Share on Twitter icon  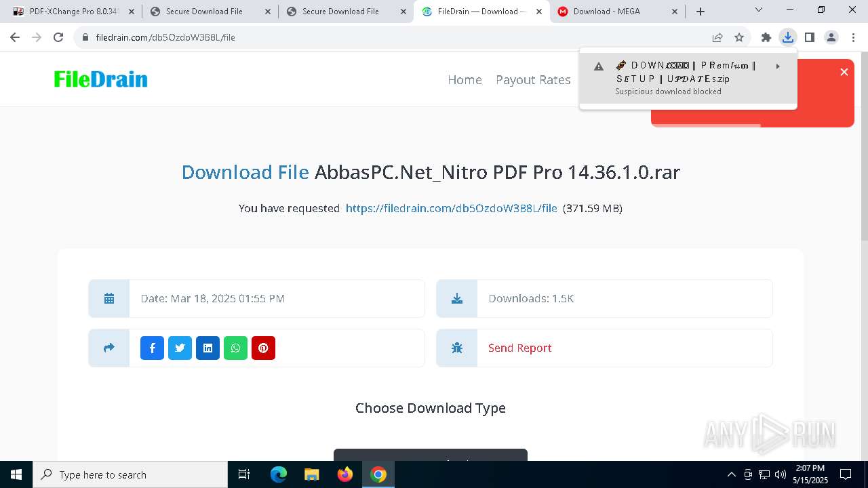click(x=180, y=348)
